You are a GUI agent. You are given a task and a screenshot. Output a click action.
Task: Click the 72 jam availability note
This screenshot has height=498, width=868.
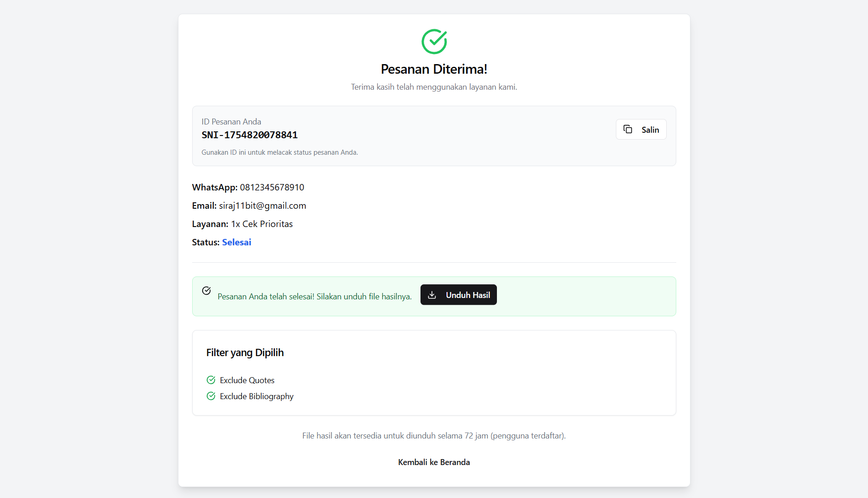[434, 436]
